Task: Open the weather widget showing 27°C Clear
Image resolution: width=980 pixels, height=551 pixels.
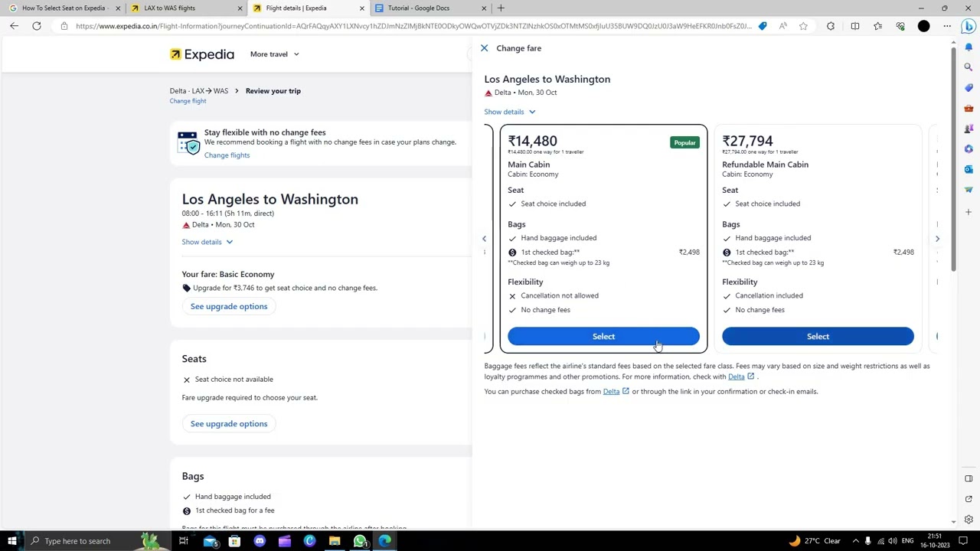Action: coord(815,541)
